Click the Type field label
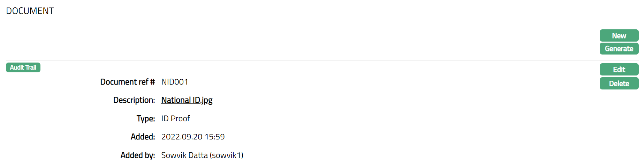The height and width of the screenshot is (166, 644). (x=145, y=118)
